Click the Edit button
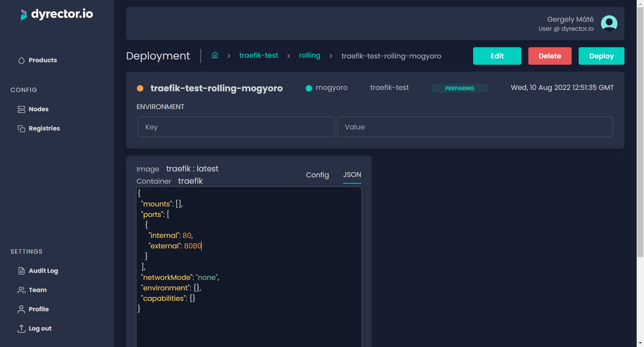The width and height of the screenshot is (644, 347). click(x=497, y=56)
